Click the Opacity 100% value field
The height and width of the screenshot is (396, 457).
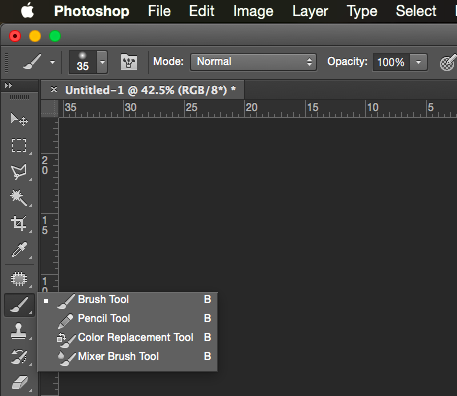click(x=391, y=62)
